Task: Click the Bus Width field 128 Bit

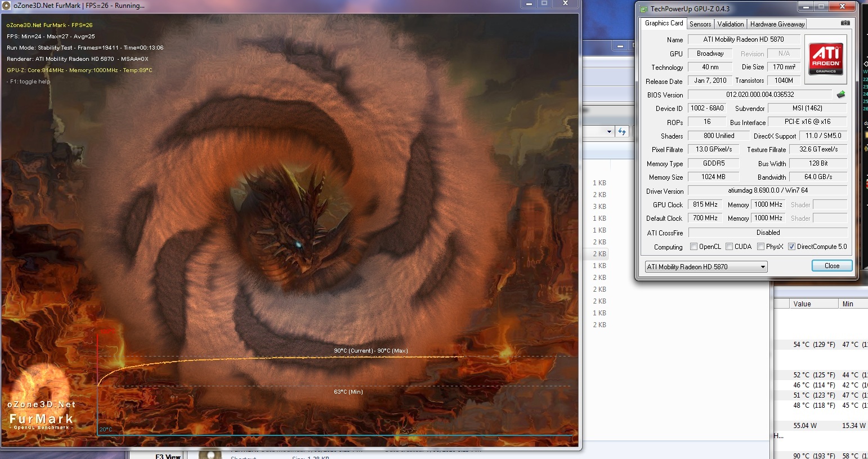Action: point(818,163)
